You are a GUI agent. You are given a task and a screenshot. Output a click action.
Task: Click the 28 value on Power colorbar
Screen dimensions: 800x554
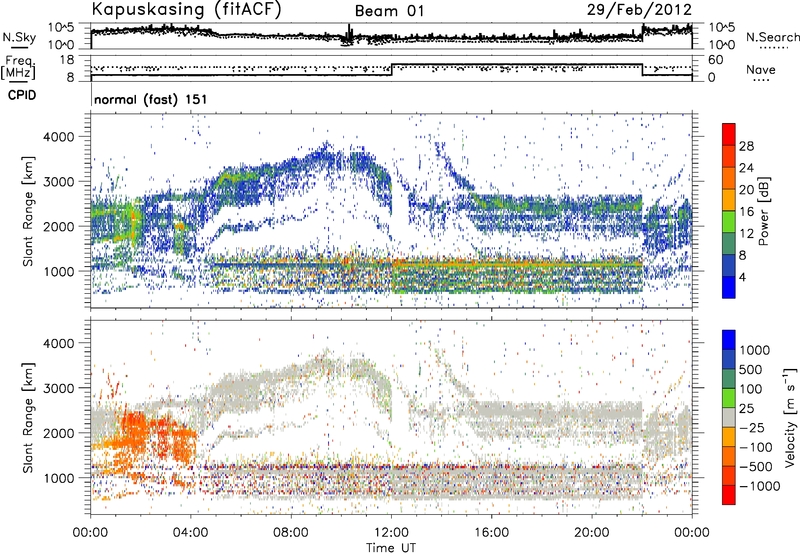tap(746, 146)
